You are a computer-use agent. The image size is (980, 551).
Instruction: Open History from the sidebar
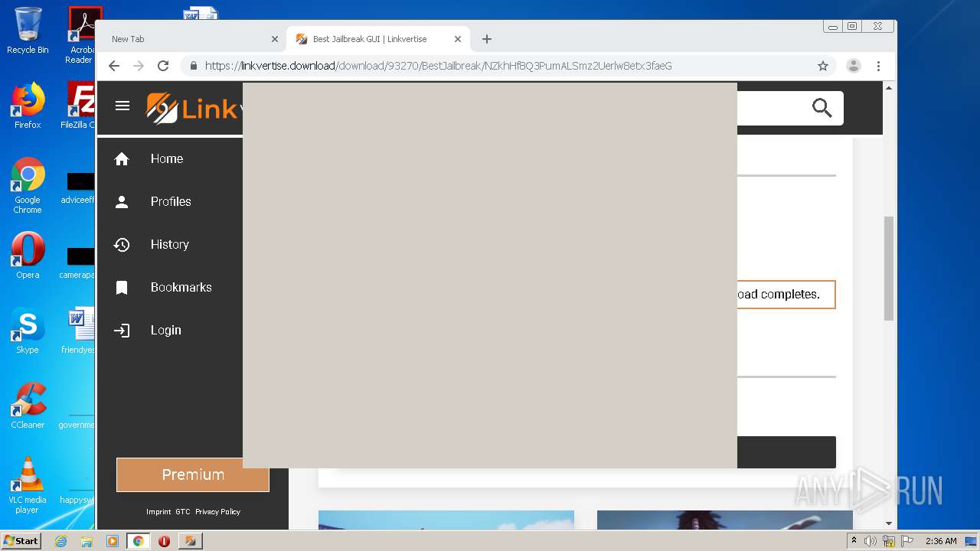pyautogui.click(x=170, y=245)
